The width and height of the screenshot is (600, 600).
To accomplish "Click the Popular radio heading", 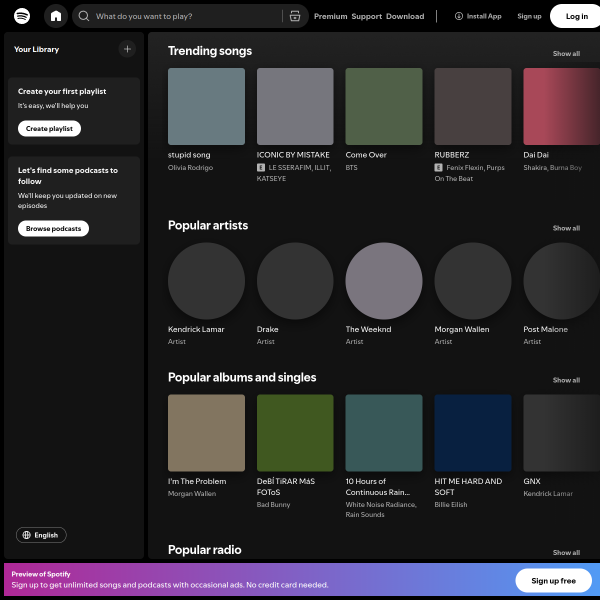I will pyautogui.click(x=204, y=550).
